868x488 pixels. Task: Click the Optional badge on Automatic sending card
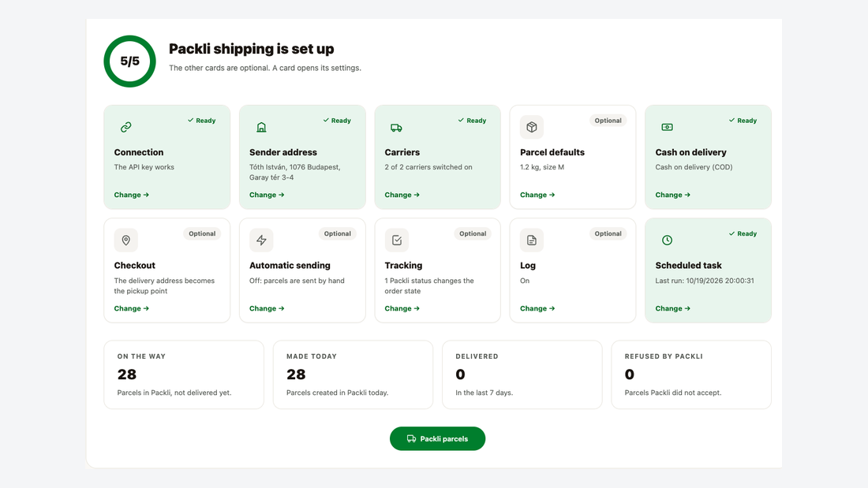click(337, 233)
